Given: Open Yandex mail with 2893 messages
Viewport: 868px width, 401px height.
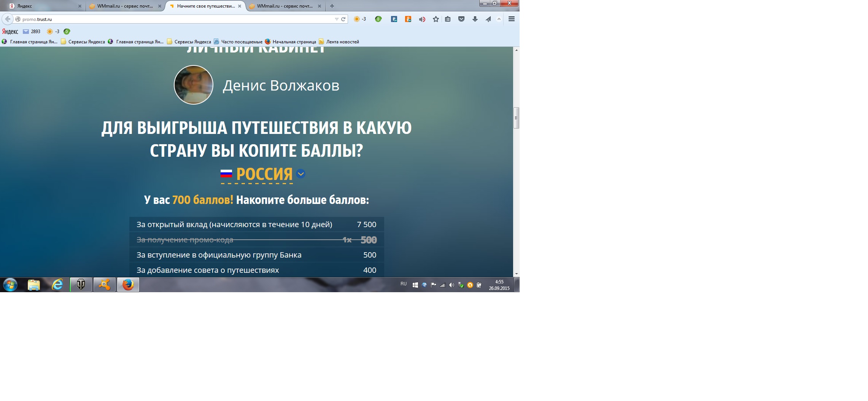Looking at the screenshot, I should [x=32, y=32].
